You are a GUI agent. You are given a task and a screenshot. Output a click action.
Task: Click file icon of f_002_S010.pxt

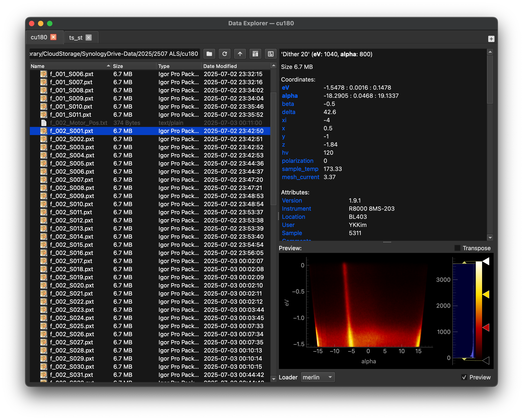pos(44,204)
